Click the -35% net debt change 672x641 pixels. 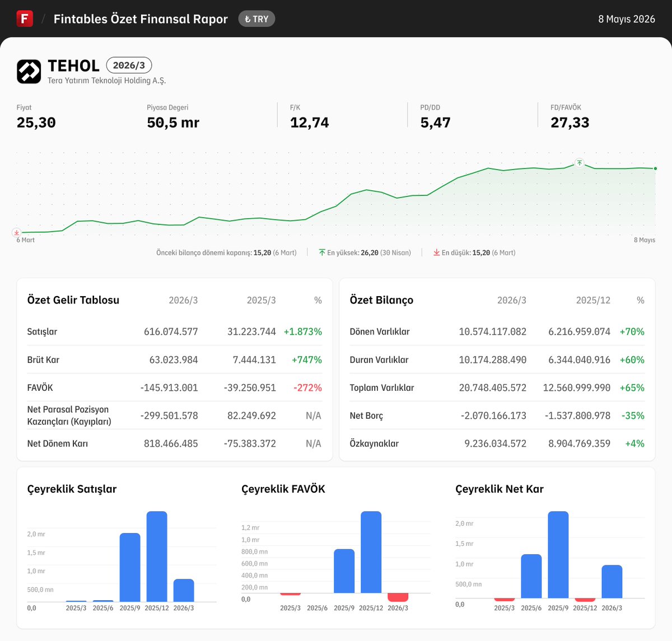(633, 415)
